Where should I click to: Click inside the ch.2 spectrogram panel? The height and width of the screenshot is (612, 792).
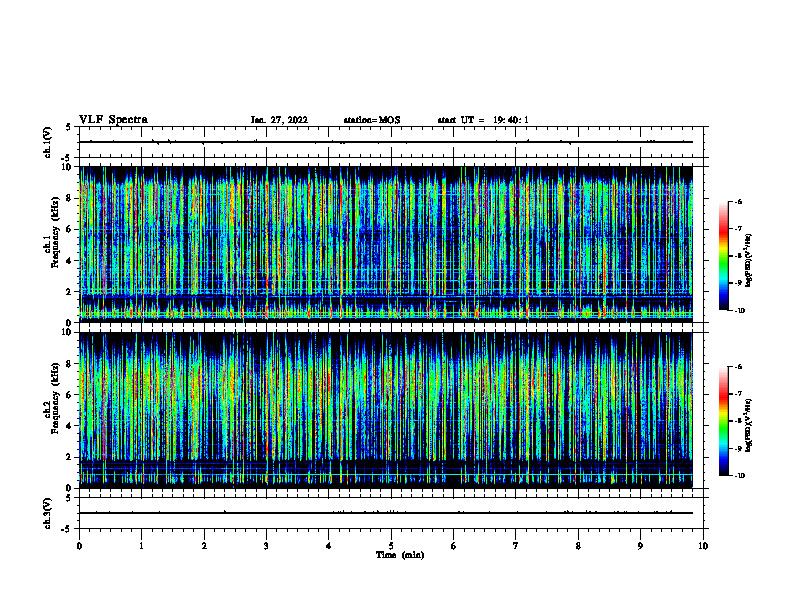(x=386, y=410)
